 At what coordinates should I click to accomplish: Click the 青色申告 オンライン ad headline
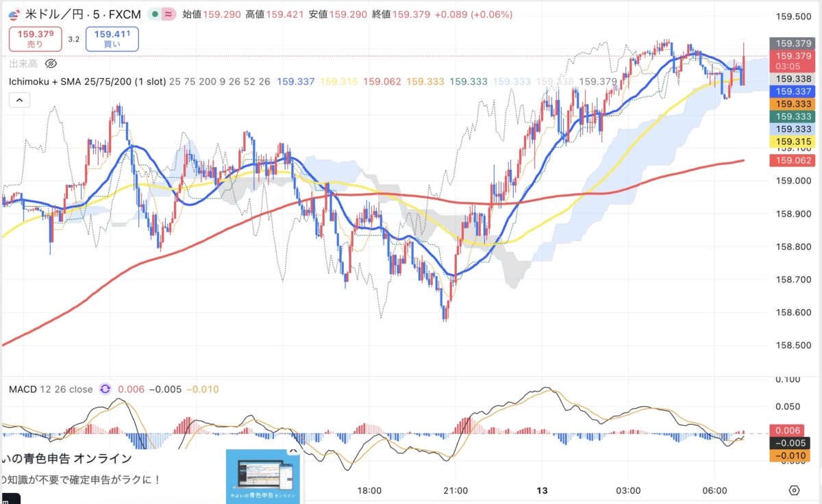tap(67, 459)
